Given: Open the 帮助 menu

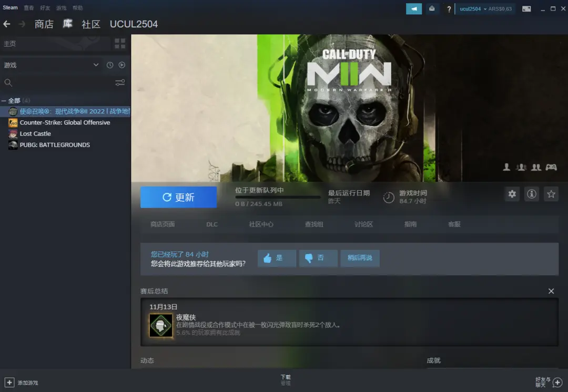Looking at the screenshot, I should [x=77, y=8].
